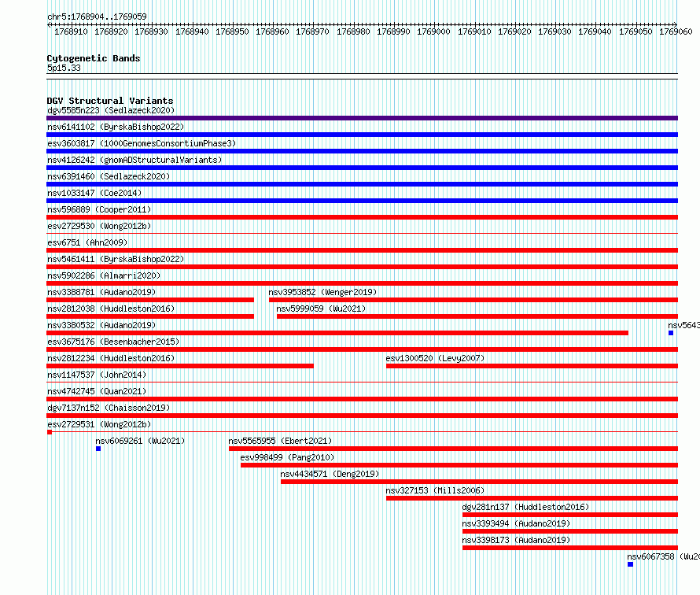Open the nsv4742745 (Quan2021) variant
700x595 pixels.
pyautogui.click(x=97, y=391)
